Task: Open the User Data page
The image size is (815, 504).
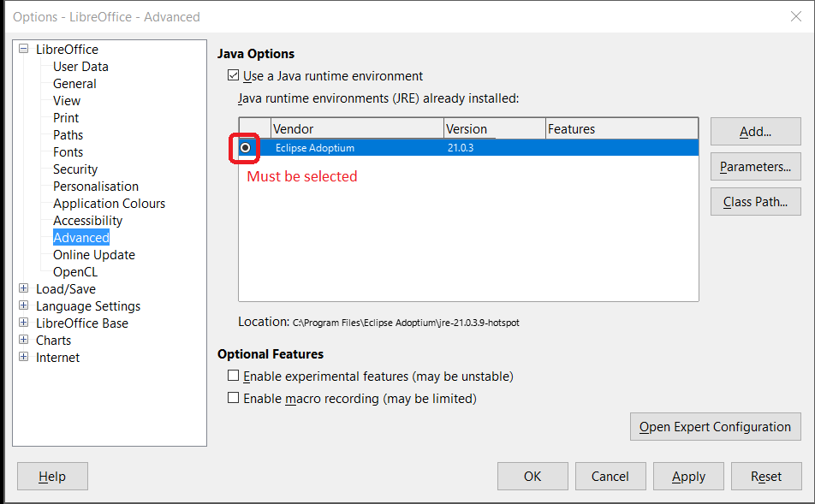Action: point(80,67)
